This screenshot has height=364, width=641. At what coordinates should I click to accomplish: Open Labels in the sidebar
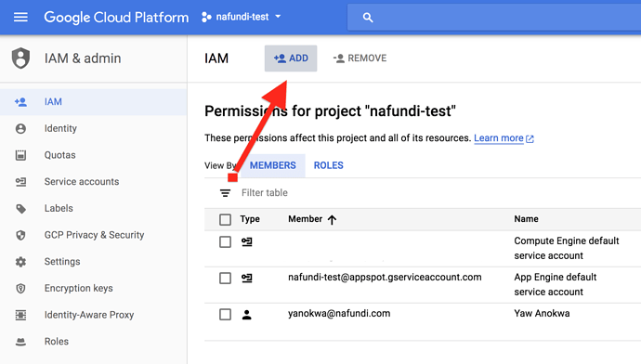93,208
